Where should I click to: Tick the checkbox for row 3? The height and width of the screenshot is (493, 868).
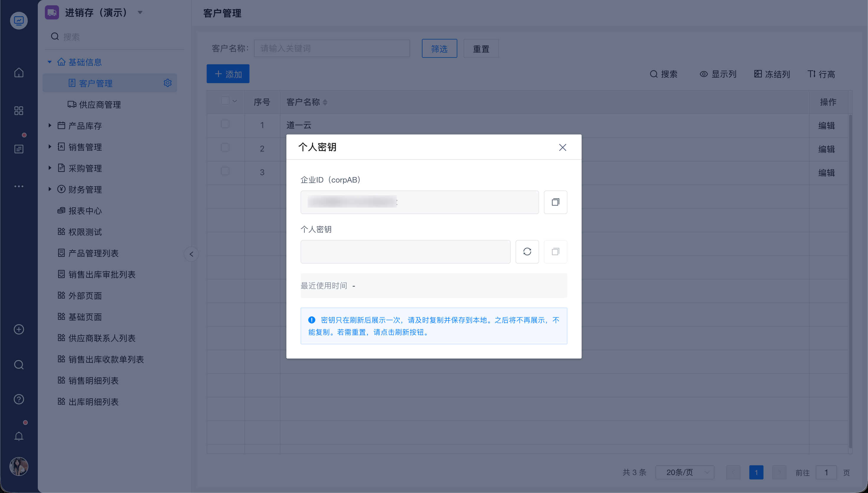tap(225, 171)
